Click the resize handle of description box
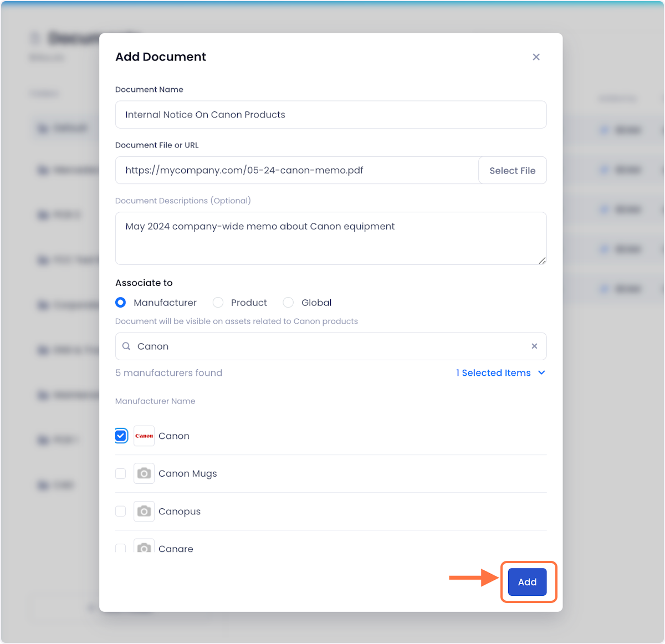This screenshot has height=644, width=665. pyautogui.click(x=542, y=260)
